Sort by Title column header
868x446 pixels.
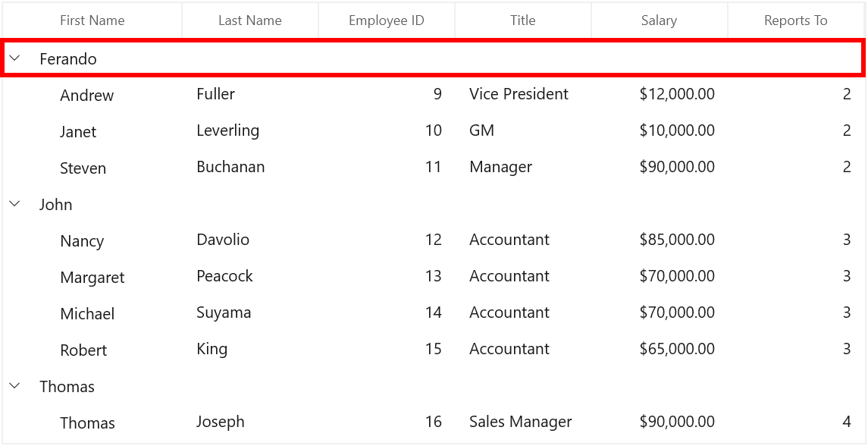tap(522, 20)
